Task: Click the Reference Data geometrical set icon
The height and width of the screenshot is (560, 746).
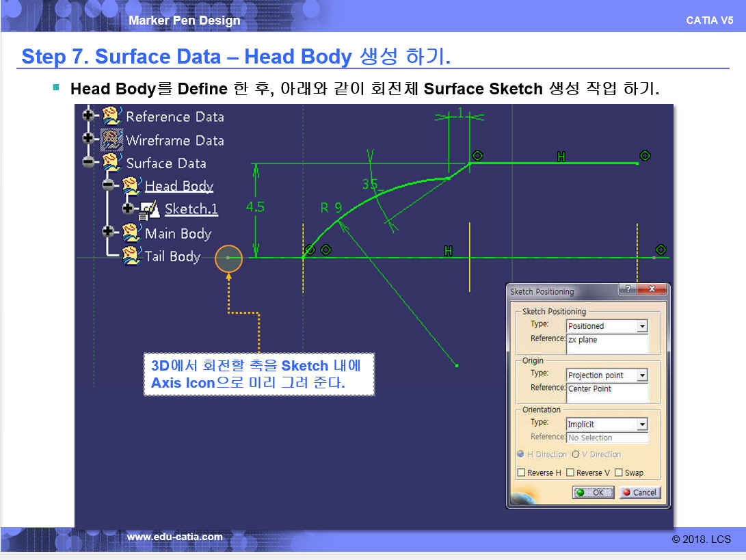Action: pos(111,116)
